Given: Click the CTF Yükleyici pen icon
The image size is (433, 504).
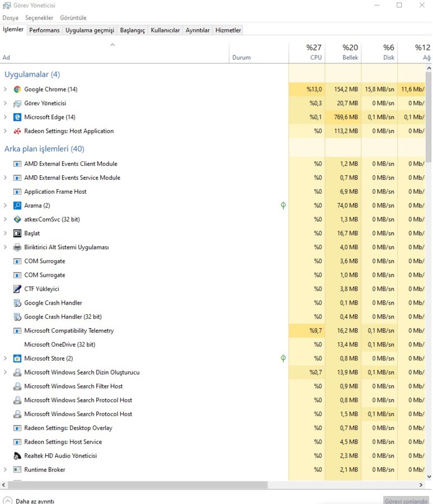Looking at the screenshot, I should coord(17,289).
